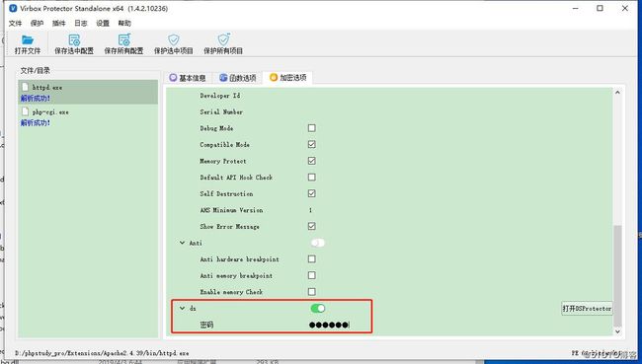This screenshot has height=364, width=642.
Task: Switch to the 加密选项 tab
Action: (x=288, y=77)
